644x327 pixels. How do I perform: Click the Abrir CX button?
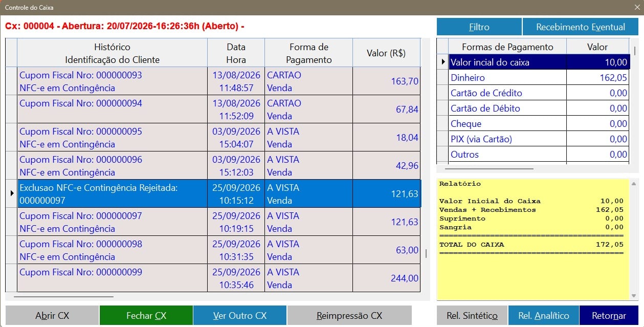point(52,316)
